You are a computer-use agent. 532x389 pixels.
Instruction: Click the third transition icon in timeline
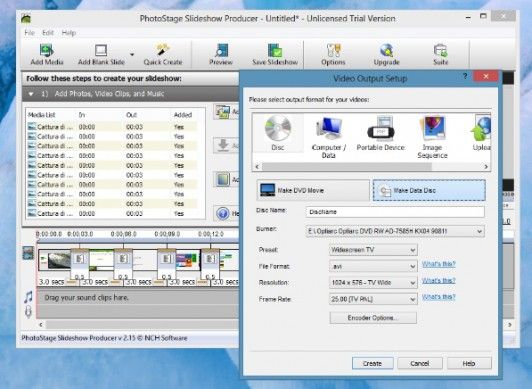(x=167, y=259)
